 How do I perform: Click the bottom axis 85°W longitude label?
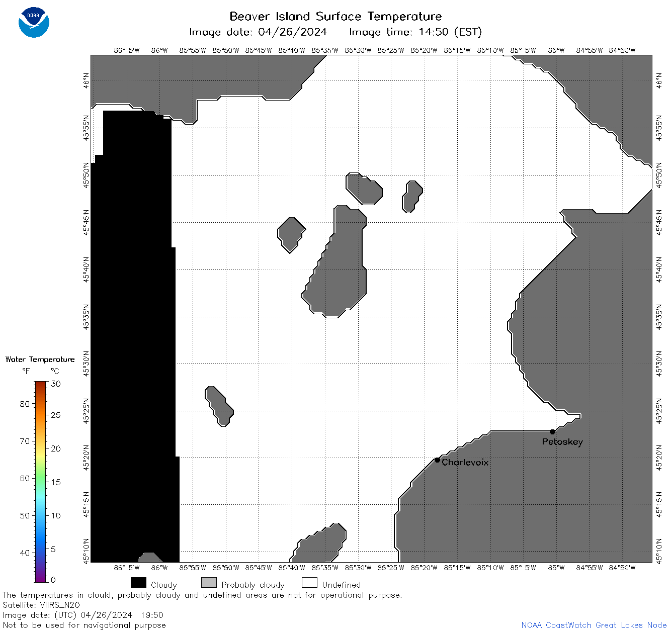(x=556, y=568)
